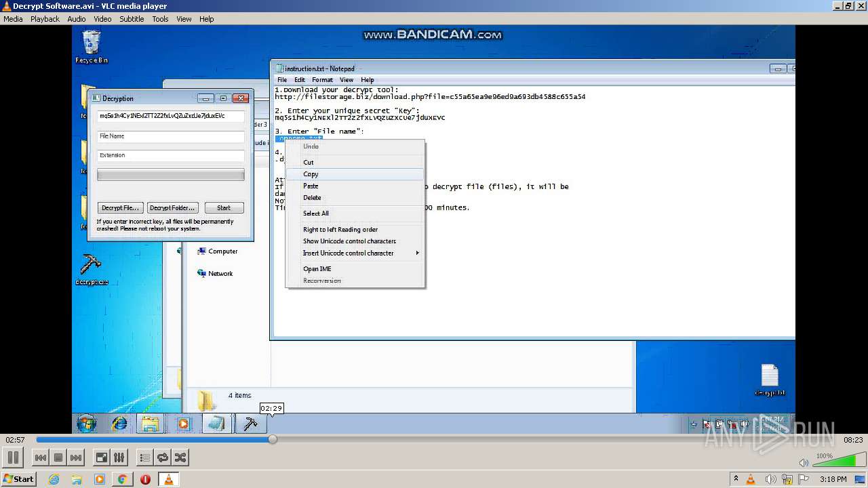Screen dimensions: 868x488
Task: Select the decrypt.exe pickaxe desktop icon
Action: tap(91, 270)
